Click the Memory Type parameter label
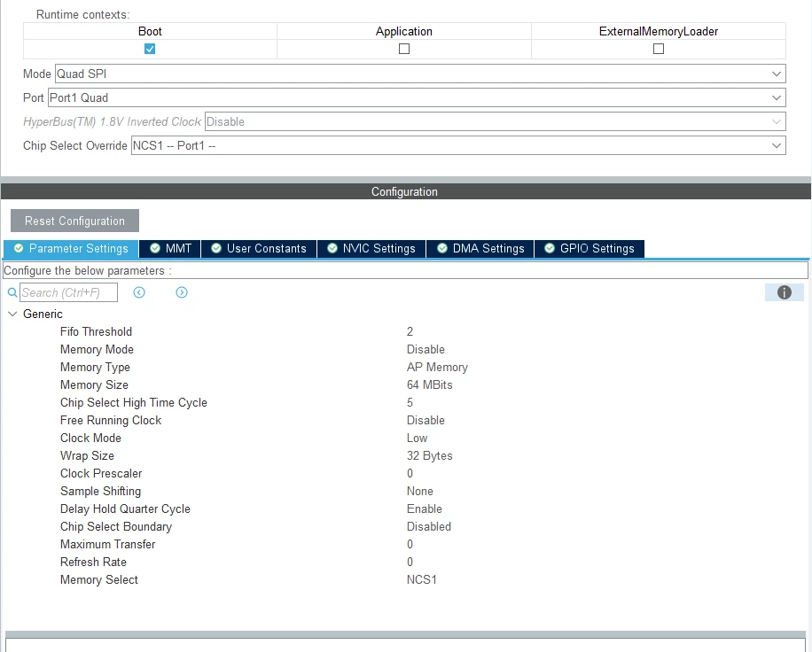 (95, 367)
